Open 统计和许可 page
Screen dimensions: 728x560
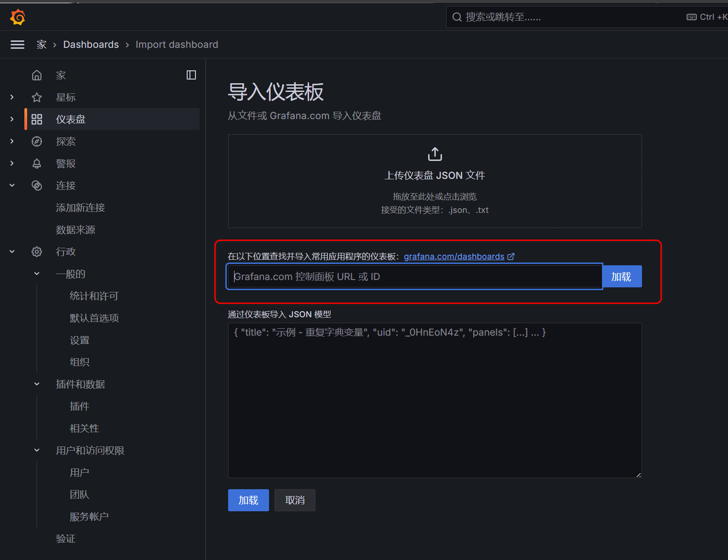(x=94, y=296)
